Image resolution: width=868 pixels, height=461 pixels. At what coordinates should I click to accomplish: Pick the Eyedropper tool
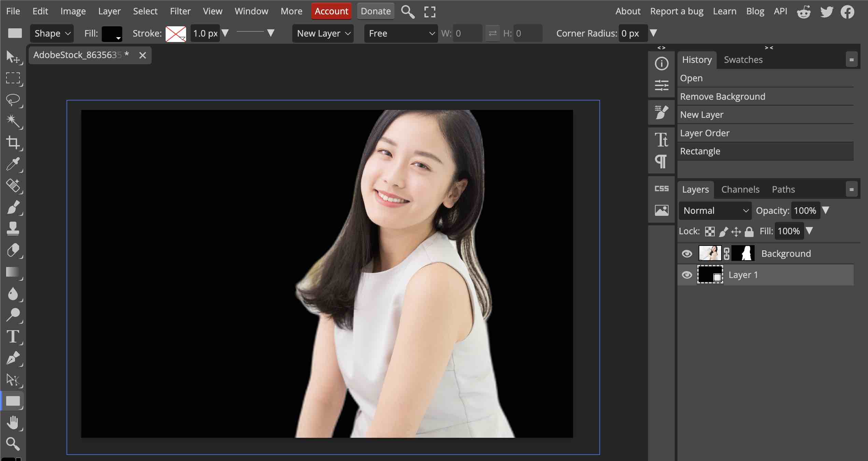(x=13, y=164)
